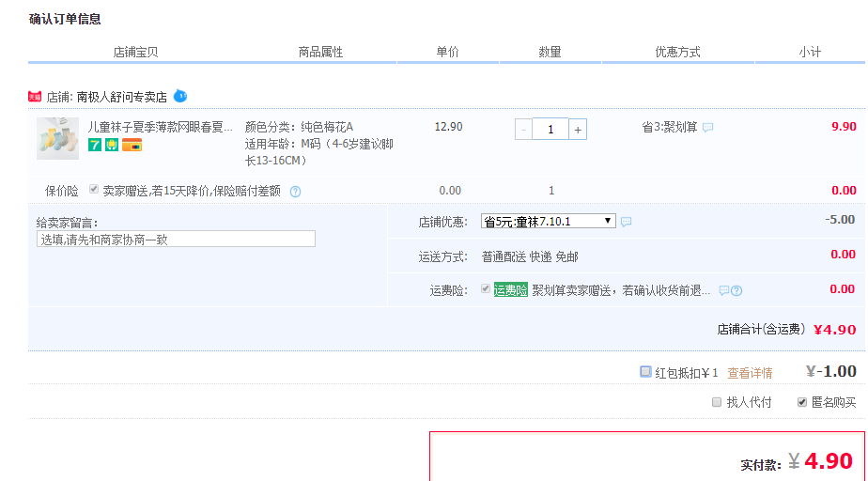Click the 小计 column header
Image resolution: width=868 pixels, height=481 pixels.
[x=810, y=52]
